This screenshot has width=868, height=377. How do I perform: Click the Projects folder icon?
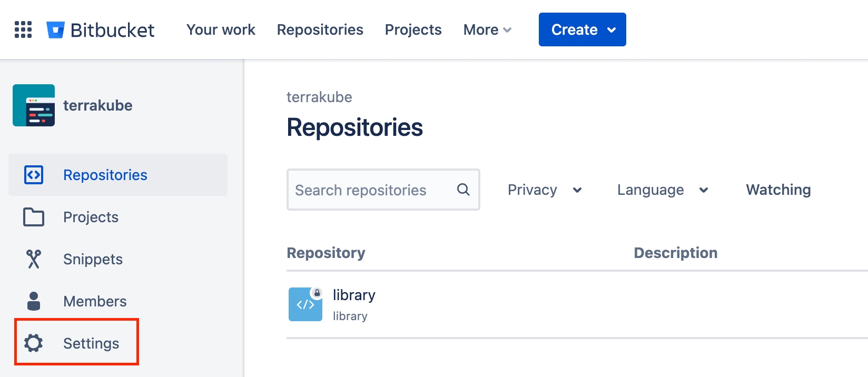click(x=34, y=217)
